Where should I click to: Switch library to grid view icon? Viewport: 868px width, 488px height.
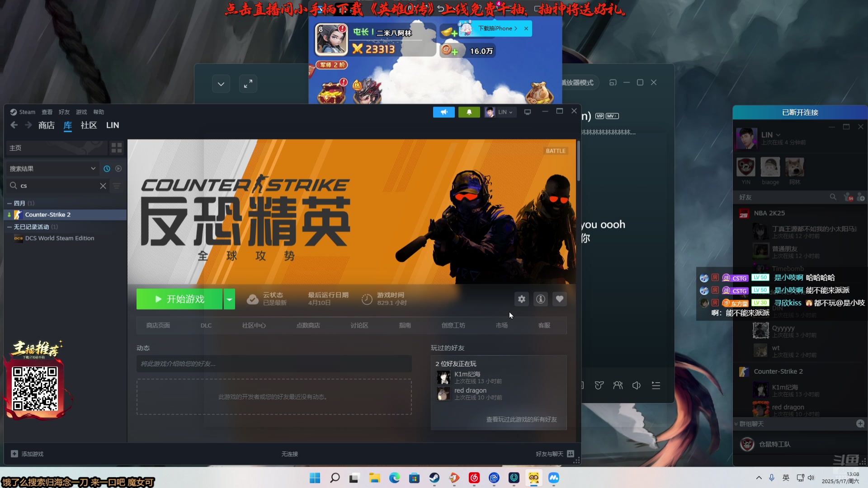[117, 148]
